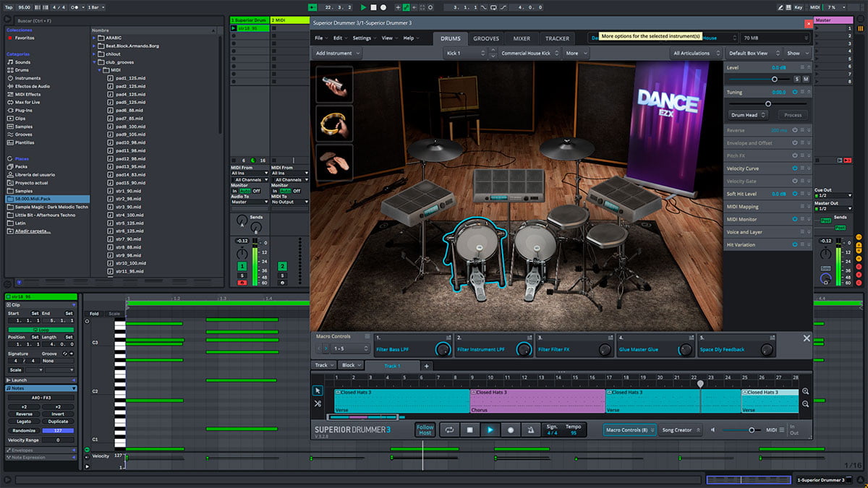Click Ableton's main transport play button
The image size is (868, 488).
[364, 7]
